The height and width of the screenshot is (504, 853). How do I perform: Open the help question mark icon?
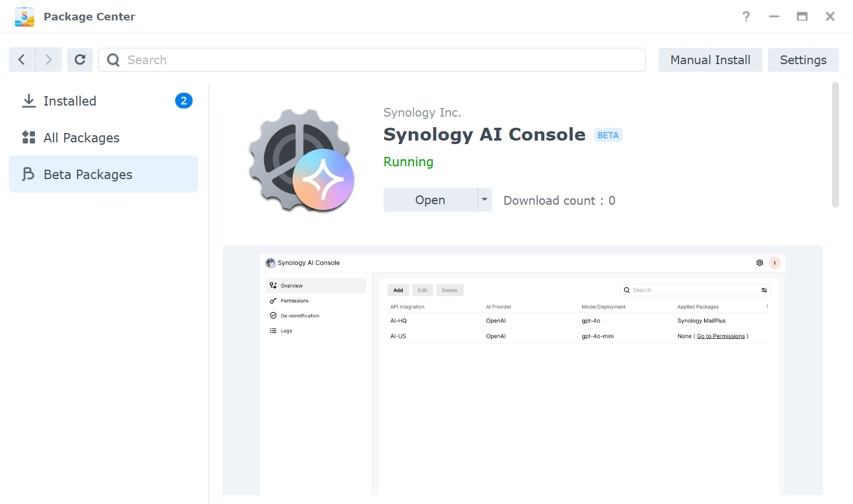point(746,16)
